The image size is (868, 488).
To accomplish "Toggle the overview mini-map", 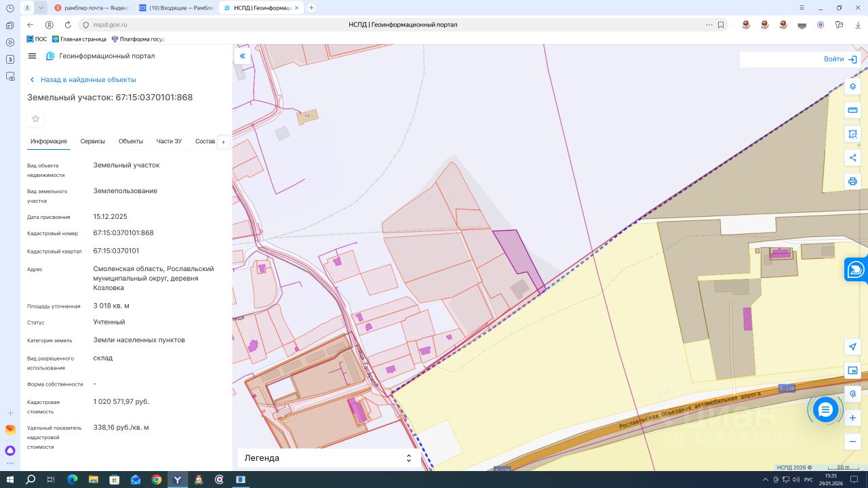I will click(852, 371).
